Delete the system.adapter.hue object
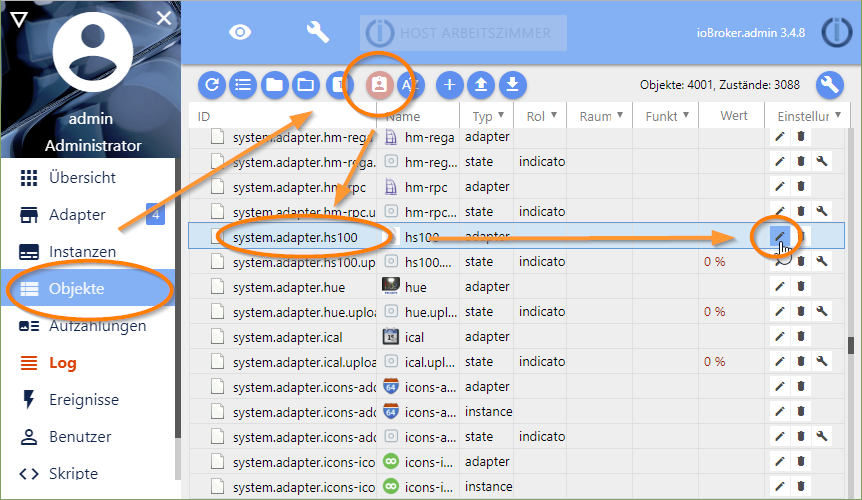This screenshot has height=500, width=862. click(801, 286)
